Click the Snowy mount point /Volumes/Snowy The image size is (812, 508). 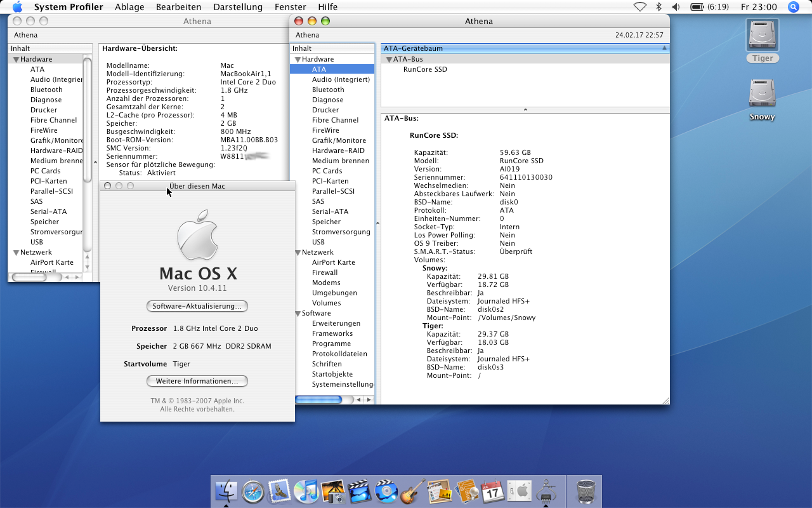point(507,317)
